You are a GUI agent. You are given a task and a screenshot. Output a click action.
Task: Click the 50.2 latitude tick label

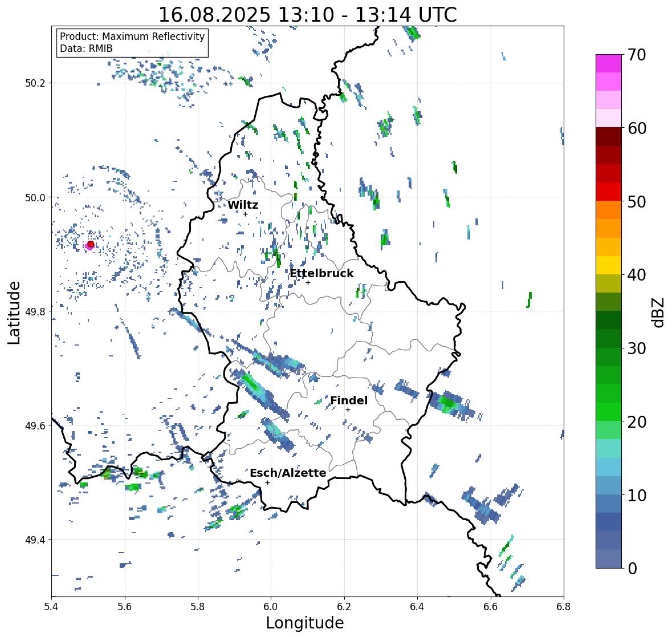[x=35, y=83]
